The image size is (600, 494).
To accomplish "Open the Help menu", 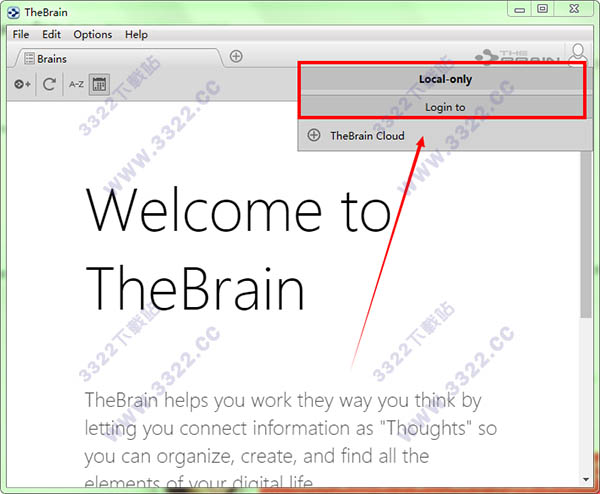I will (x=136, y=34).
